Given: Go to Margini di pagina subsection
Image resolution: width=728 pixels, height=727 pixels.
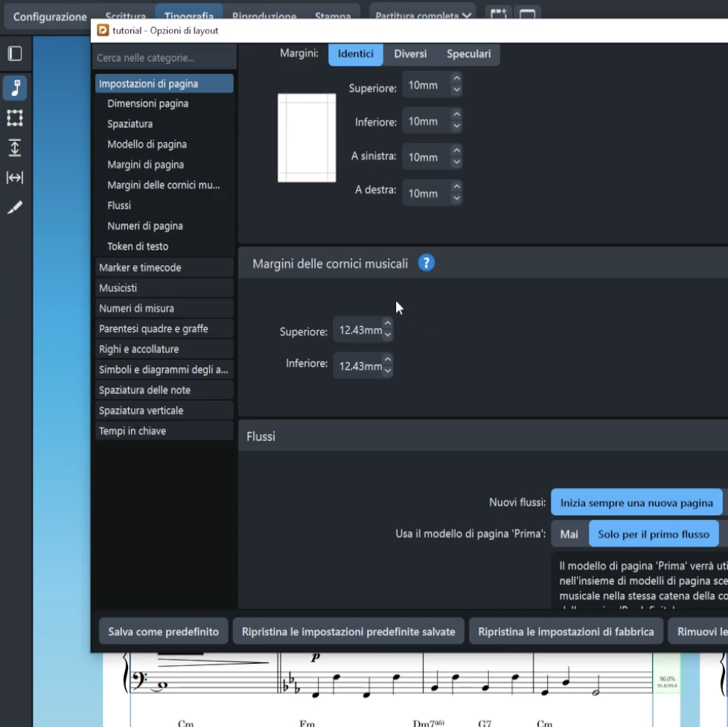Looking at the screenshot, I should 145,165.
